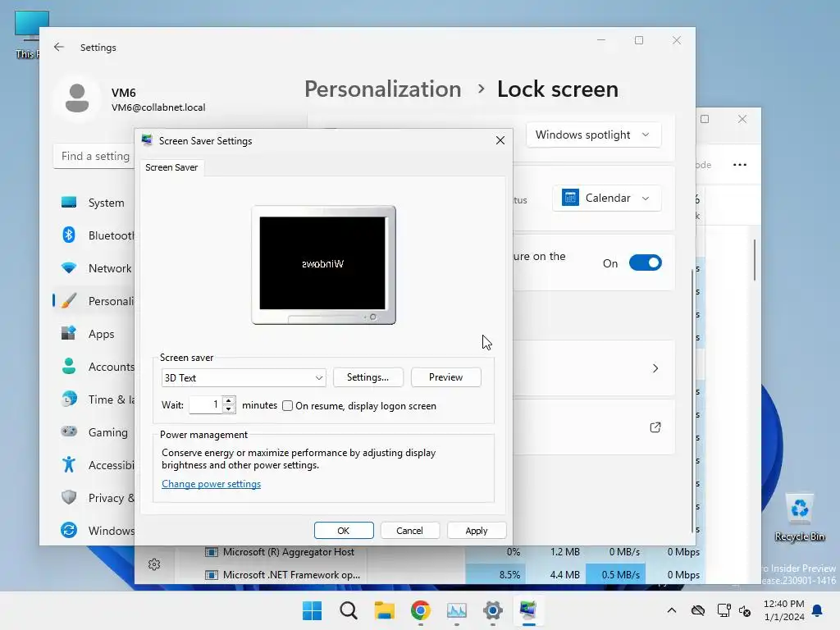Screen dimensions: 840x630
Task: Click the muted volume tray icon
Action: pos(745,610)
